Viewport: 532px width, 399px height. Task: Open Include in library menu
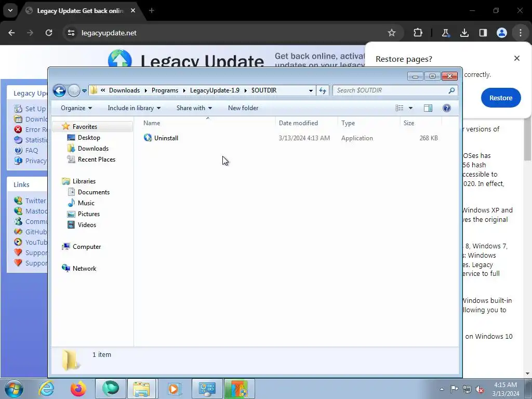(x=134, y=108)
